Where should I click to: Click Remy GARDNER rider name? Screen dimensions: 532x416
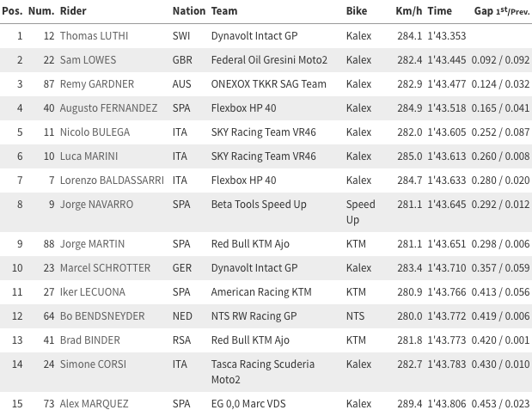[x=97, y=84]
